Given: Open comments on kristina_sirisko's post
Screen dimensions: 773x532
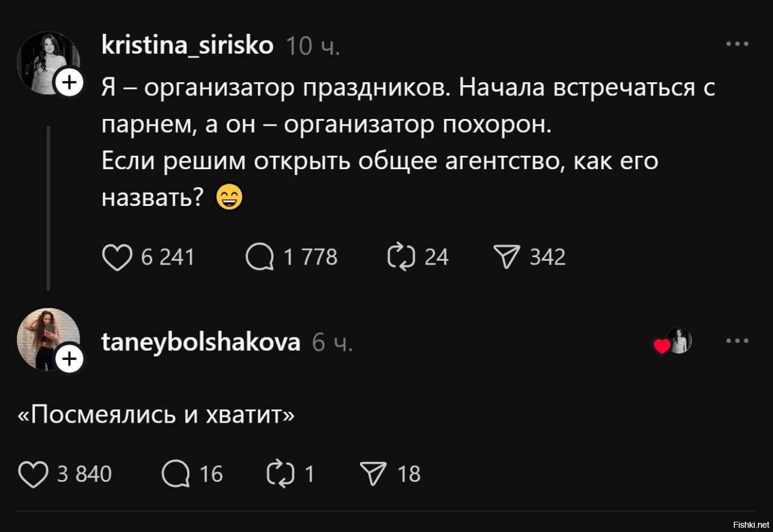Looking at the screenshot, I should (260, 258).
